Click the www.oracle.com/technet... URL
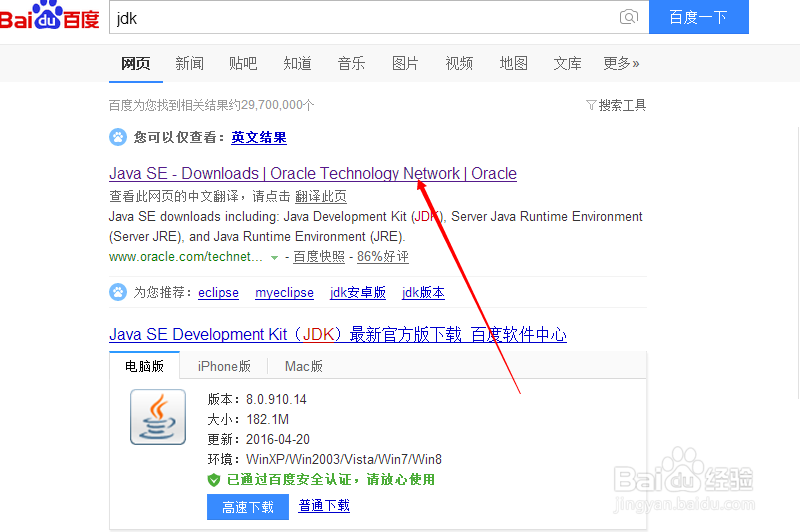 tap(186, 257)
